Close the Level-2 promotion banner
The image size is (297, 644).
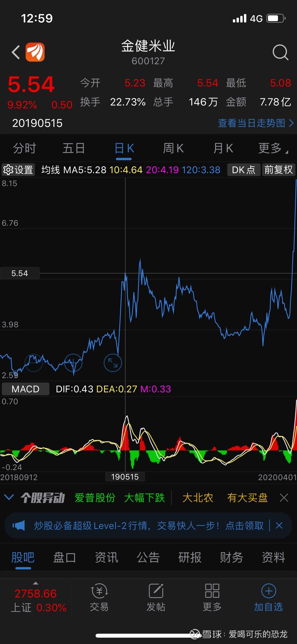click(279, 525)
